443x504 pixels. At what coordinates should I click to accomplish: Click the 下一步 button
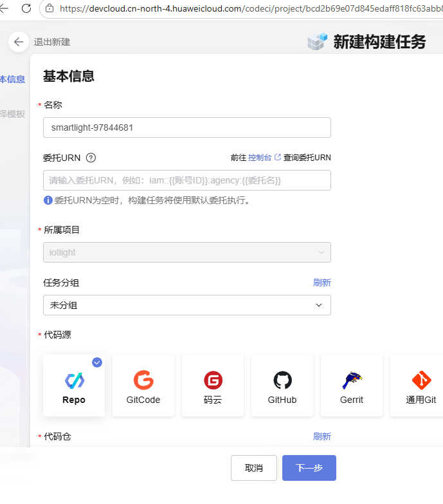(309, 468)
